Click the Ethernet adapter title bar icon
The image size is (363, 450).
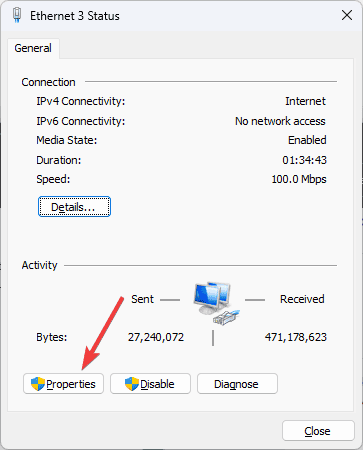pyautogui.click(x=17, y=15)
